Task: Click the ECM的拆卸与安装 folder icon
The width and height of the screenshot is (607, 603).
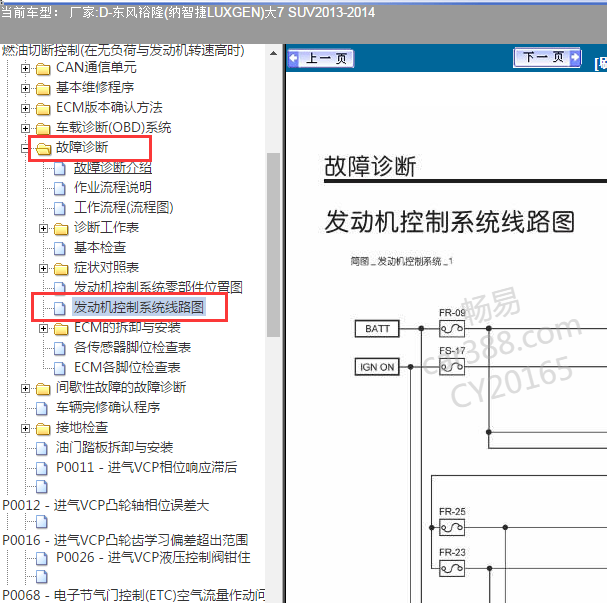Action: point(61,329)
